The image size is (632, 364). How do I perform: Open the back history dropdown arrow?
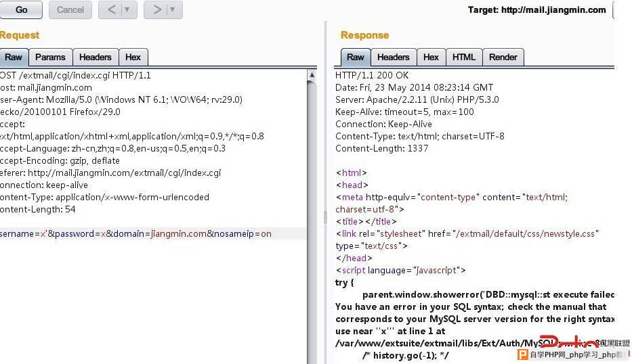(128, 9)
